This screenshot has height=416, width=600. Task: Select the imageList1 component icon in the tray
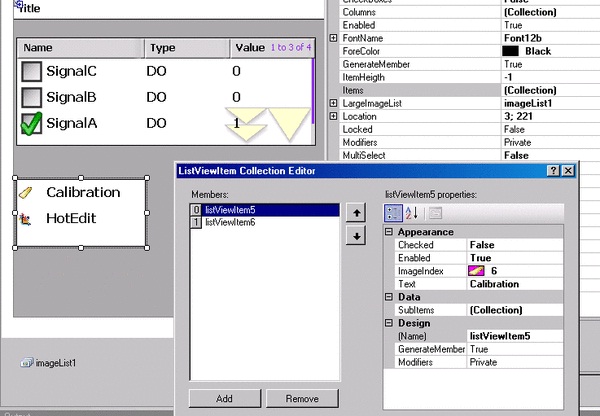pos(26,362)
